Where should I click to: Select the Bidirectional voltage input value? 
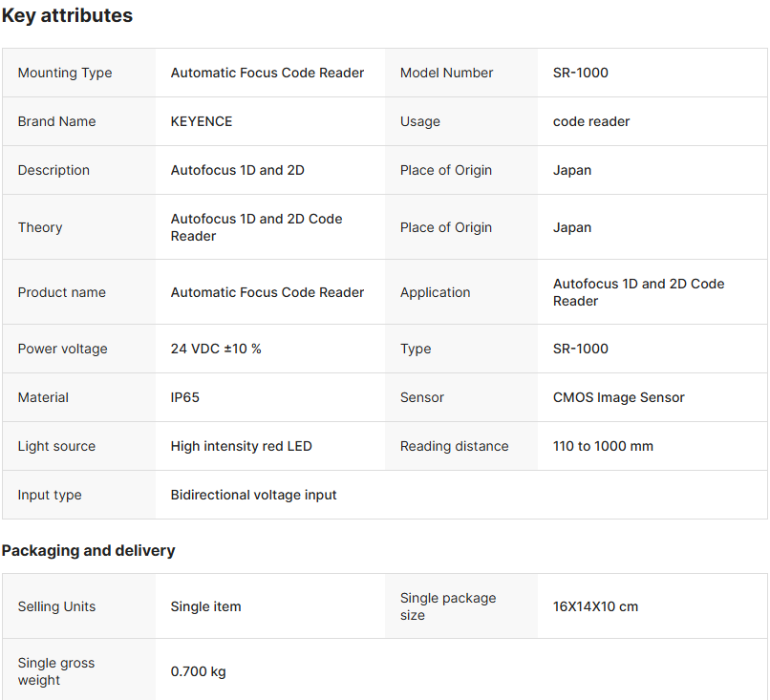pyautogui.click(x=253, y=495)
